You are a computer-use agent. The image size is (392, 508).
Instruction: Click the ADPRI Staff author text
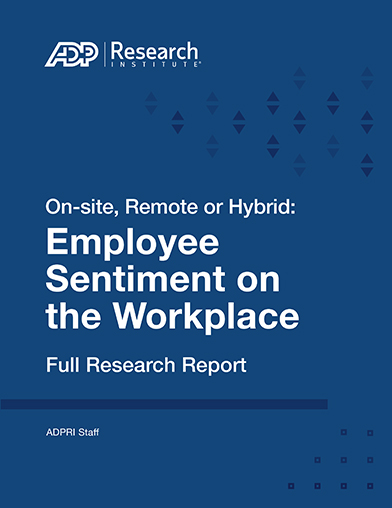click(72, 432)
